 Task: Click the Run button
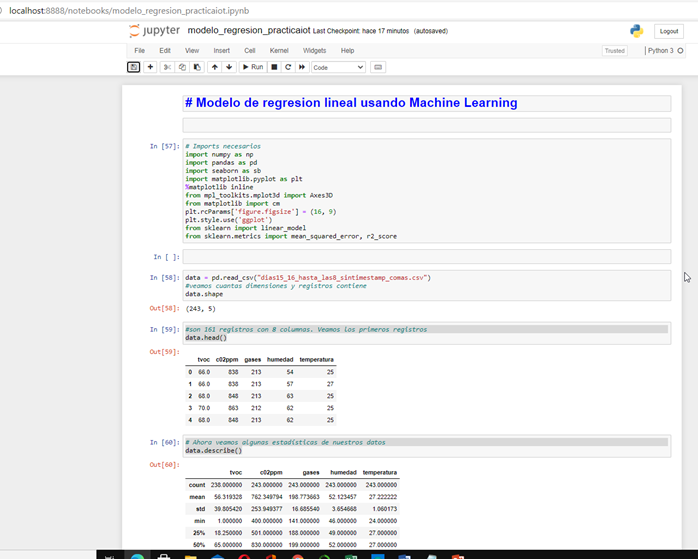pos(252,67)
